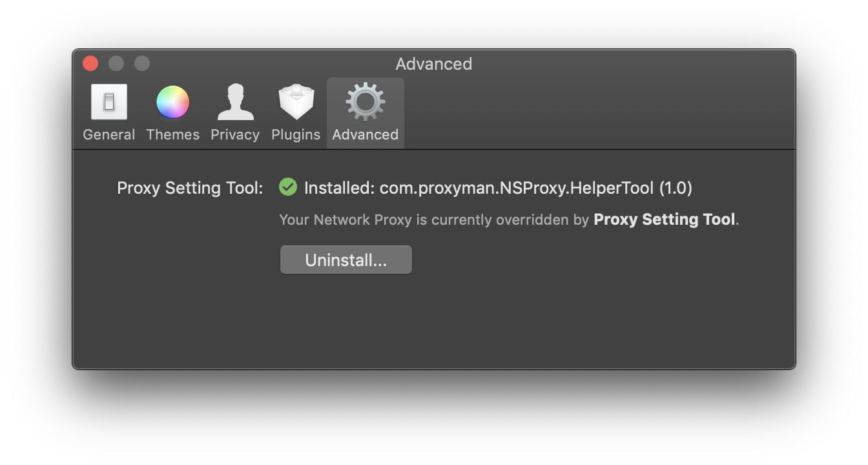This screenshot has height=465, width=868.
Task: Click the network proxy overridden notice
Action: 509,220
